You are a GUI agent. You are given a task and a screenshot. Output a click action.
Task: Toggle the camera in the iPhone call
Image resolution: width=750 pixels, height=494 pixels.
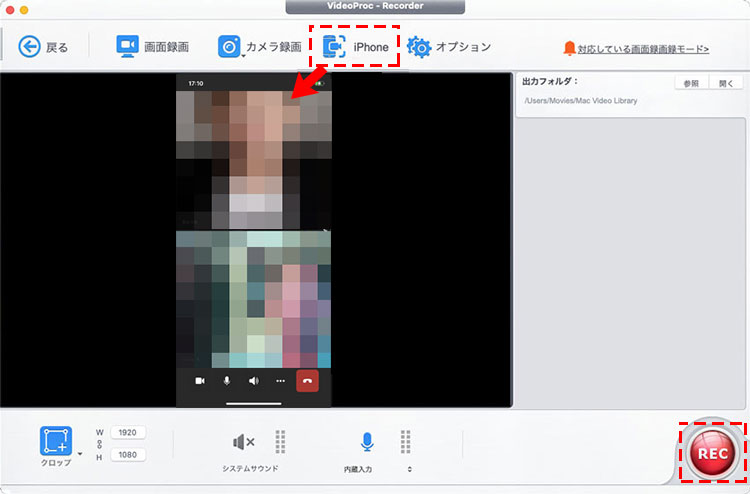click(x=200, y=381)
